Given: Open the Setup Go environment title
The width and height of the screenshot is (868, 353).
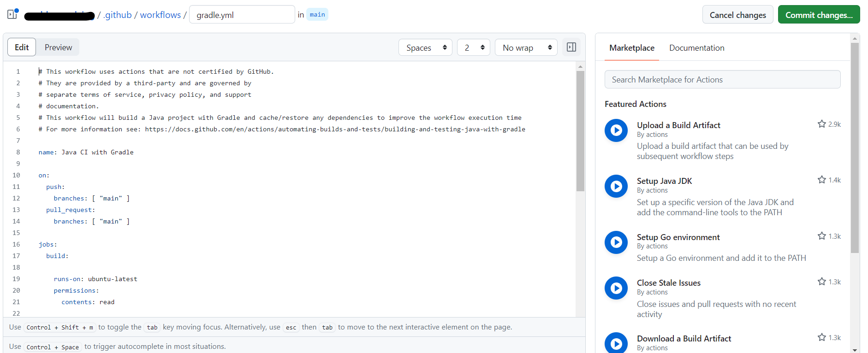Looking at the screenshot, I should 678,237.
